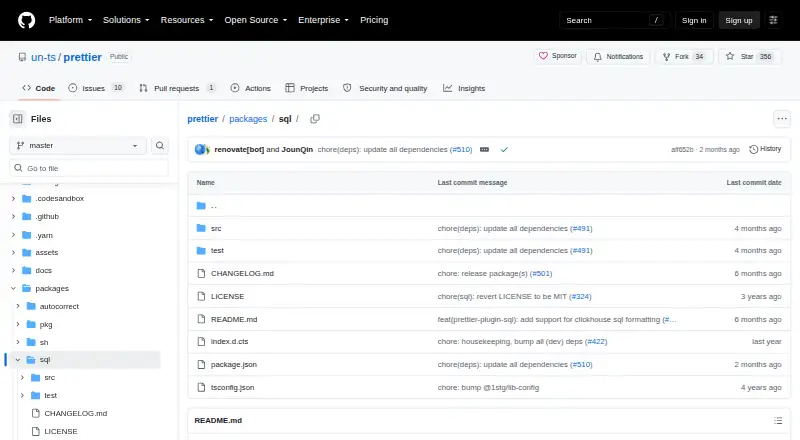This screenshot has width=800, height=440.
Task: Select CHANGELOG.md in the file tree
Action: point(76,413)
